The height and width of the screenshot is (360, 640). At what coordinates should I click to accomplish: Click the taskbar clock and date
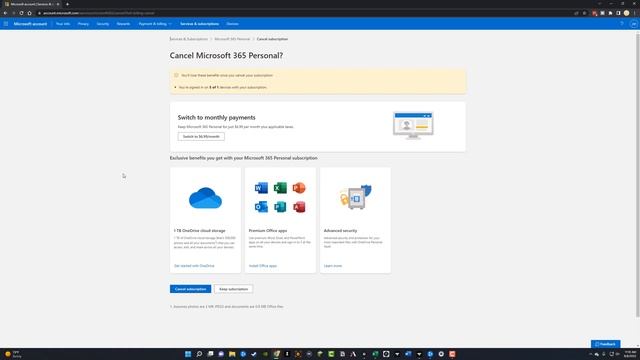pyautogui.click(x=630, y=354)
